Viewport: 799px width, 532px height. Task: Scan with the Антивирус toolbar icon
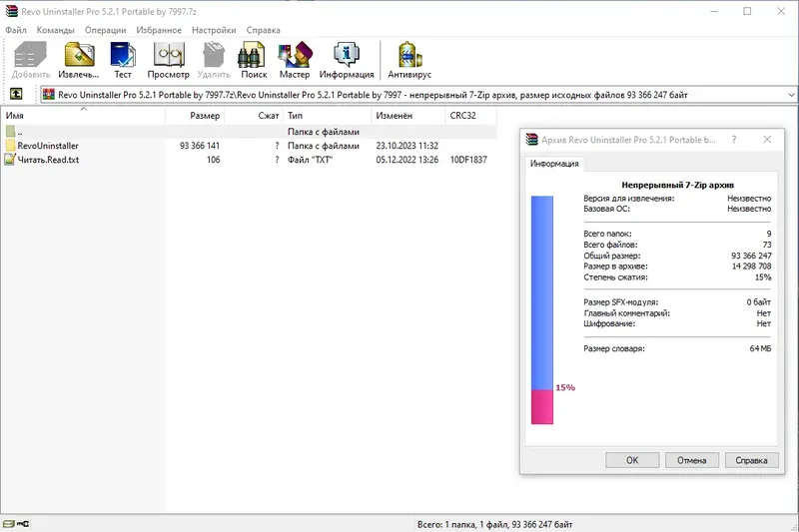tap(409, 60)
